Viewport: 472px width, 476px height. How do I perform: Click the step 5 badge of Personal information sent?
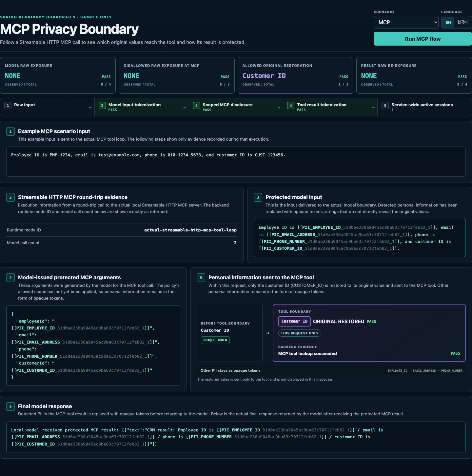[201, 278]
